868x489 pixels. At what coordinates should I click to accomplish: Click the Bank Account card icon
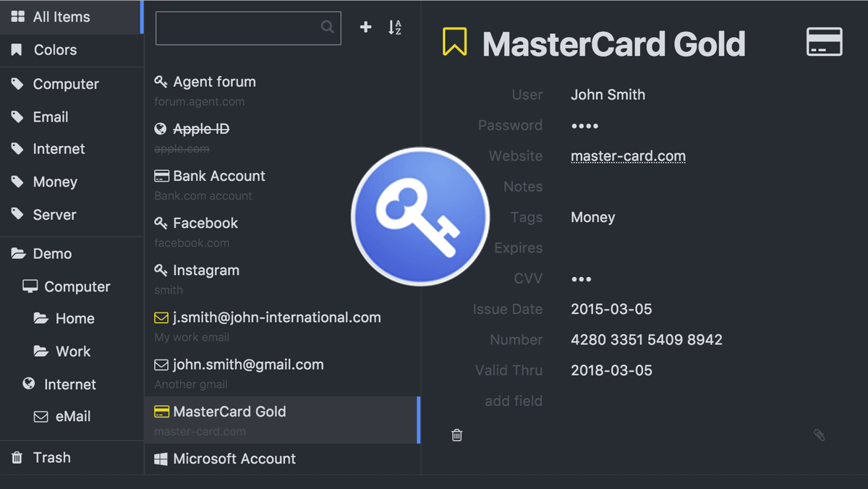[x=162, y=176]
